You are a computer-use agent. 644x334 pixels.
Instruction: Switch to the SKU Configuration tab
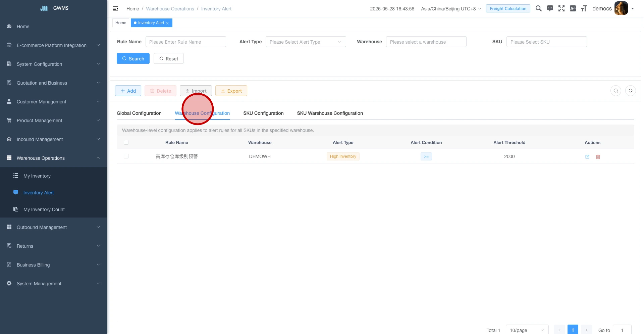263,113
